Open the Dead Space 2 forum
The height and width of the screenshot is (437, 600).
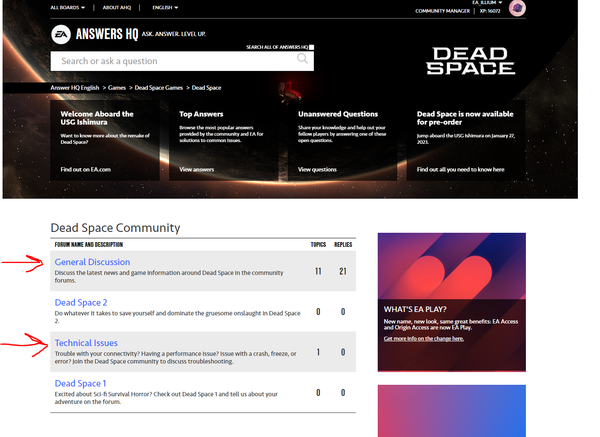tap(81, 302)
